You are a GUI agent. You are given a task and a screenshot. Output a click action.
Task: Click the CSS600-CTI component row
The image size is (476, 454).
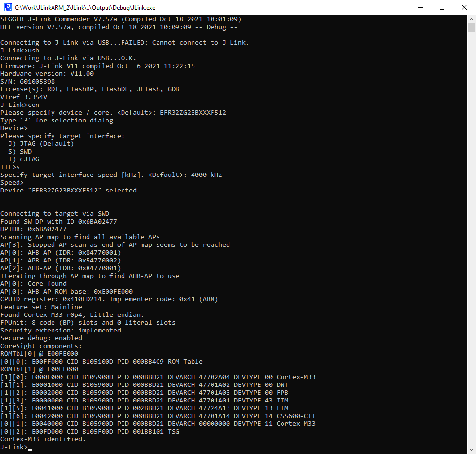click(x=158, y=416)
